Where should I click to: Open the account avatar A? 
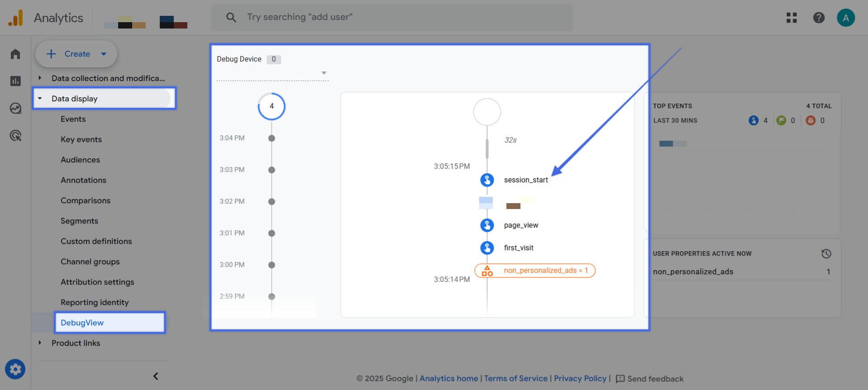[845, 18]
